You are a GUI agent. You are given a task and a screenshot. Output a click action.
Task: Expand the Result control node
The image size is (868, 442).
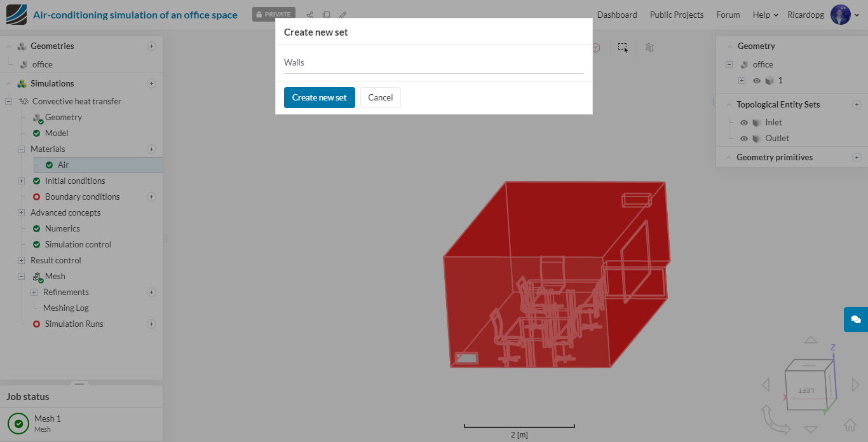point(21,260)
